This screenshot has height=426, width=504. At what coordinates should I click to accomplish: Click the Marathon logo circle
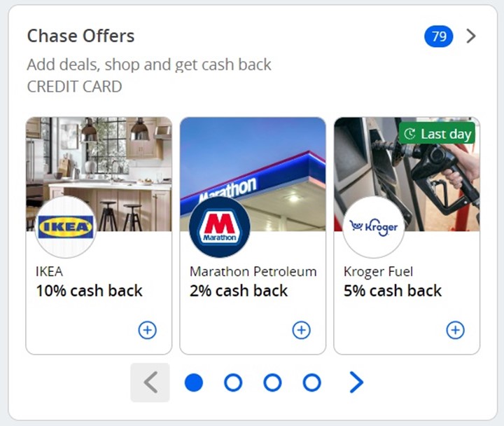(220, 227)
